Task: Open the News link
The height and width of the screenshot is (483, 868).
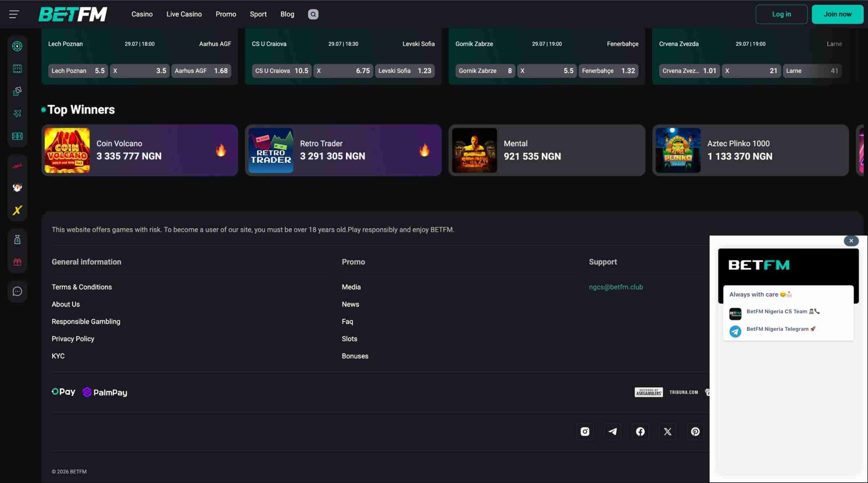Action: (x=351, y=304)
